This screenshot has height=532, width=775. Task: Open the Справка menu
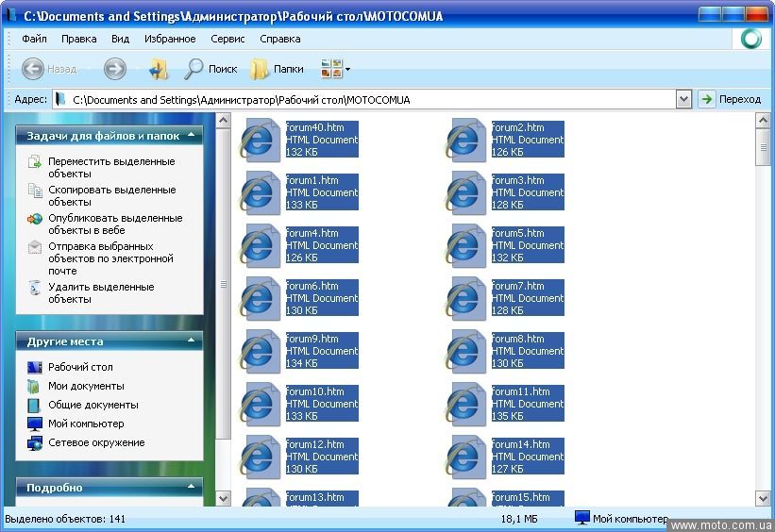point(279,39)
